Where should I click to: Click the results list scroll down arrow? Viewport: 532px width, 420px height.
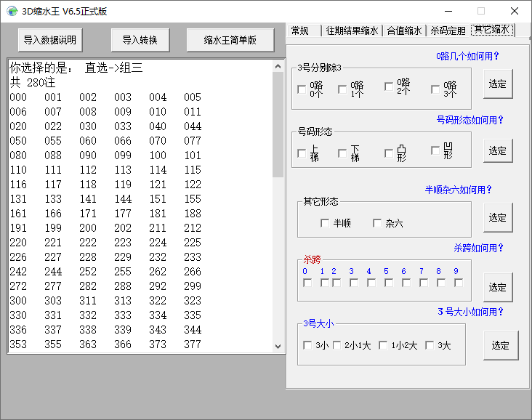pos(278,347)
